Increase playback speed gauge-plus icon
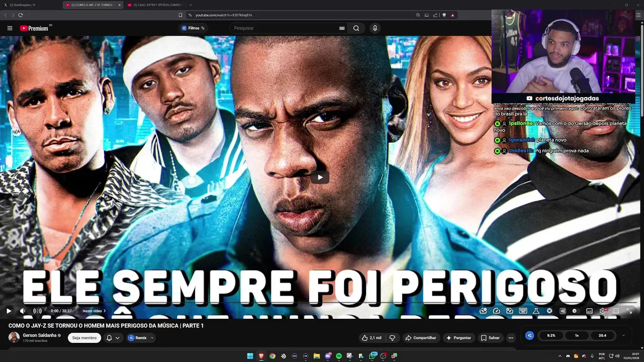 coord(510,311)
